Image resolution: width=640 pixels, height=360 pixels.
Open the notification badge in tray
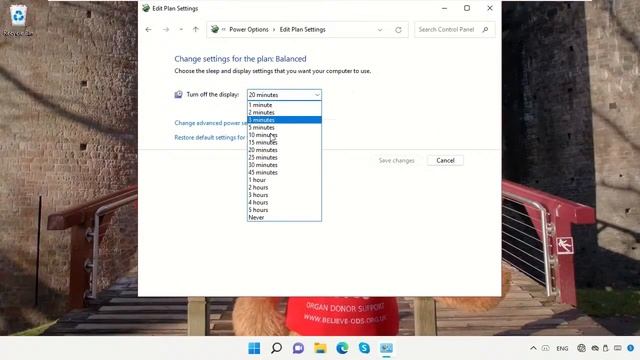pyautogui.click(x=631, y=348)
